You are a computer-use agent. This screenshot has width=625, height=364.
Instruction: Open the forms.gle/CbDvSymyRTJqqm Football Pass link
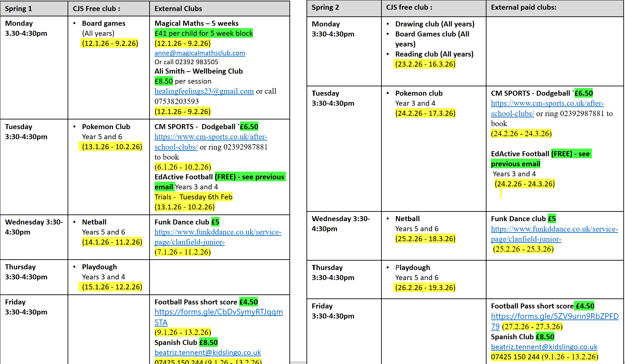point(218,312)
